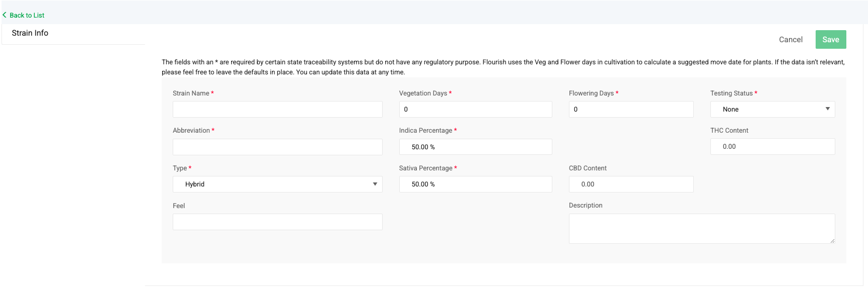Expand the Type Hybrid dropdown
The image size is (868, 288).
click(x=277, y=184)
